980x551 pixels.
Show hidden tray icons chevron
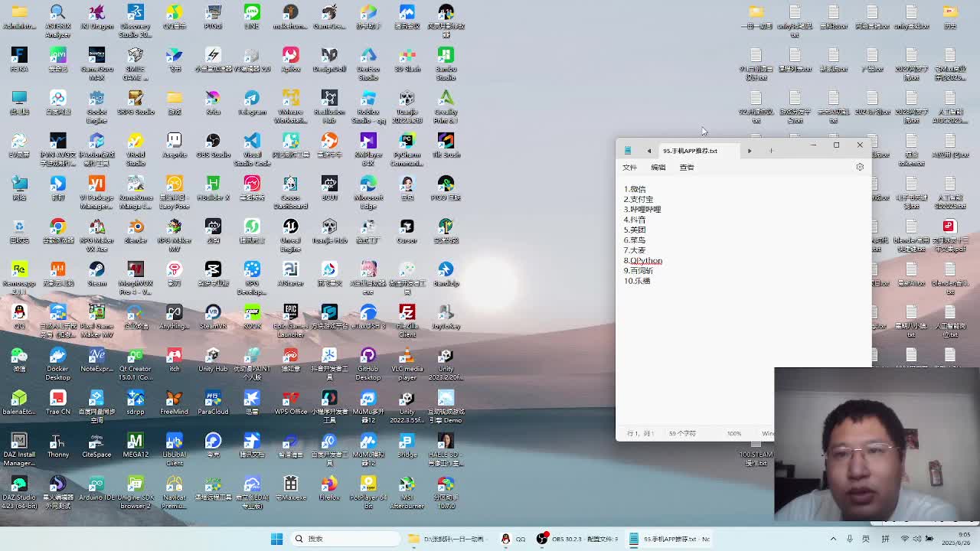[x=833, y=539]
